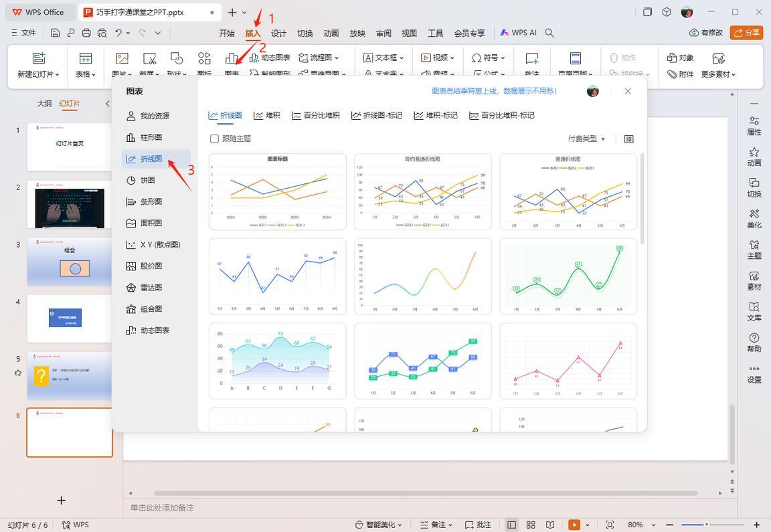Click the 有修改 button
Image resolution: width=771 pixels, height=532 pixels.
pos(706,32)
